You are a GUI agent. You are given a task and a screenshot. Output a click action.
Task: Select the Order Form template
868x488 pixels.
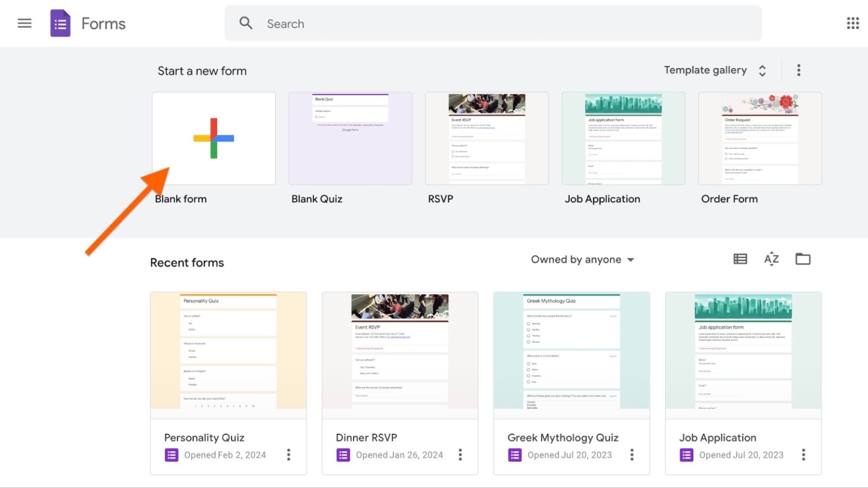pyautogui.click(x=760, y=138)
